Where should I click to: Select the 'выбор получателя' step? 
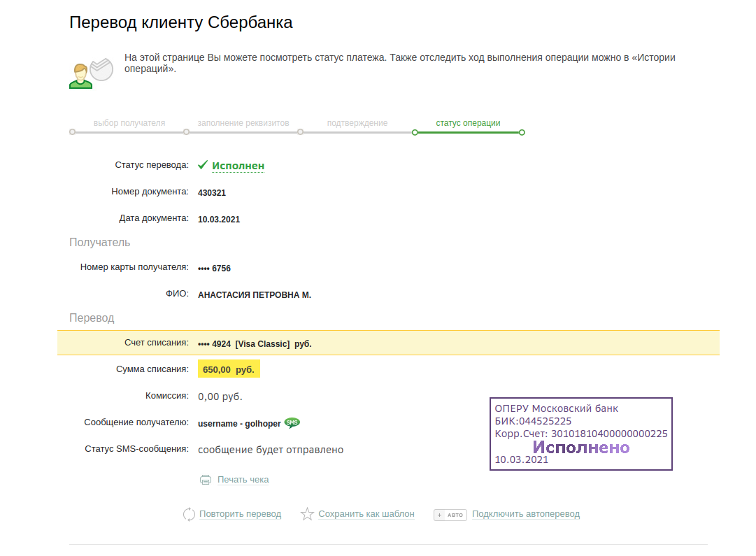129,123
